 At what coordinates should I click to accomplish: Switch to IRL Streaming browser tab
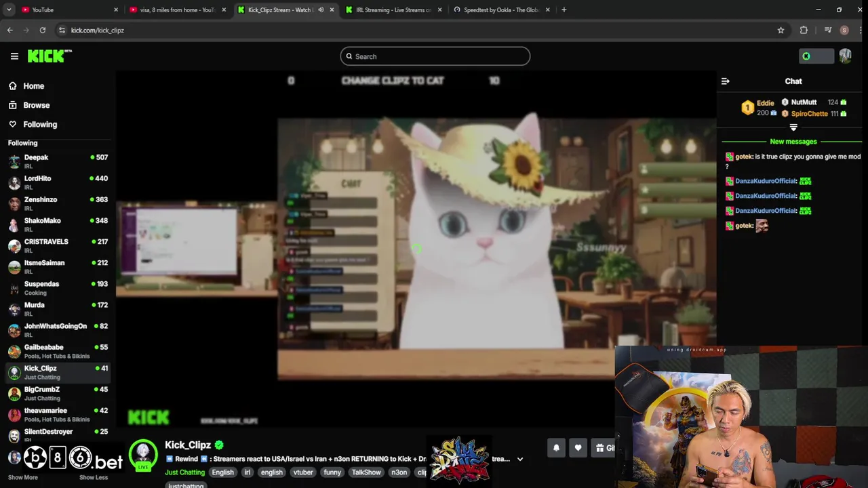point(393,9)
